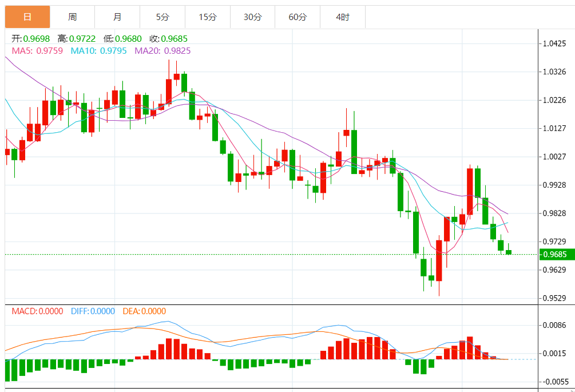Screen dimensions: 575x392
Task: Click the MA5: 0.9759 label
Action: pos(37,50)
